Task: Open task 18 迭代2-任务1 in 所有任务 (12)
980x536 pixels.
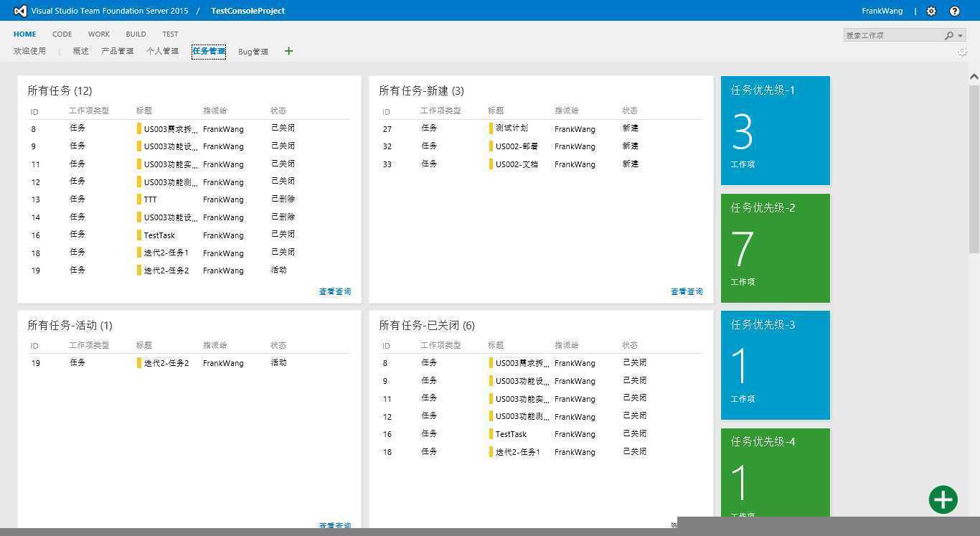Action: tap(166, 253)
